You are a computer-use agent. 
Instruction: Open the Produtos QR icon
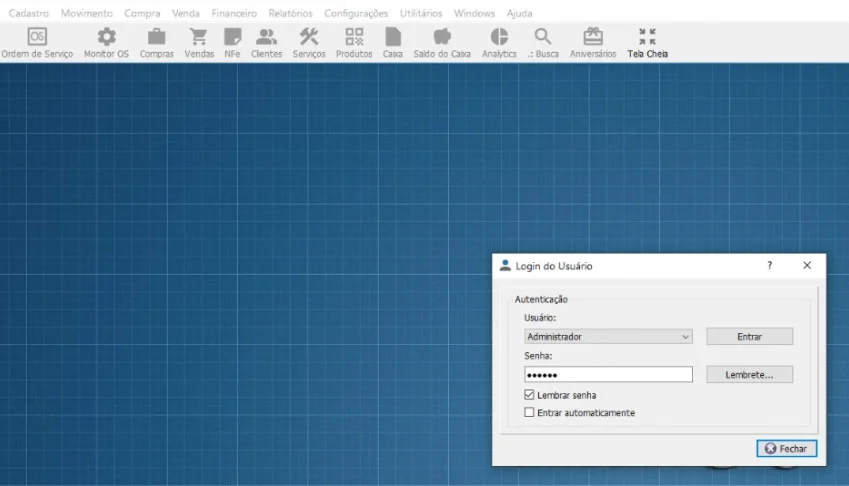tap(354, 37)
